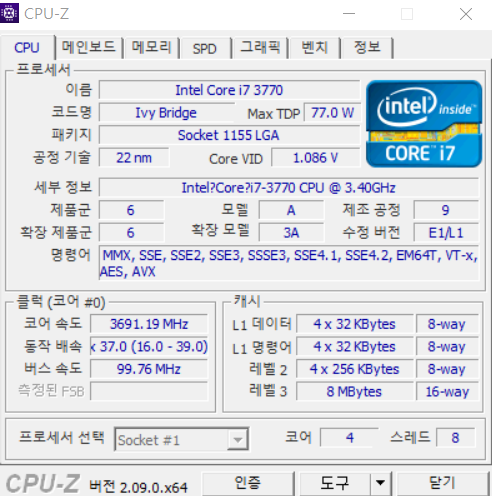Click the 도구 button
Image resolution: width=492 pixels, height=496 pixels.
pos(335,483)
